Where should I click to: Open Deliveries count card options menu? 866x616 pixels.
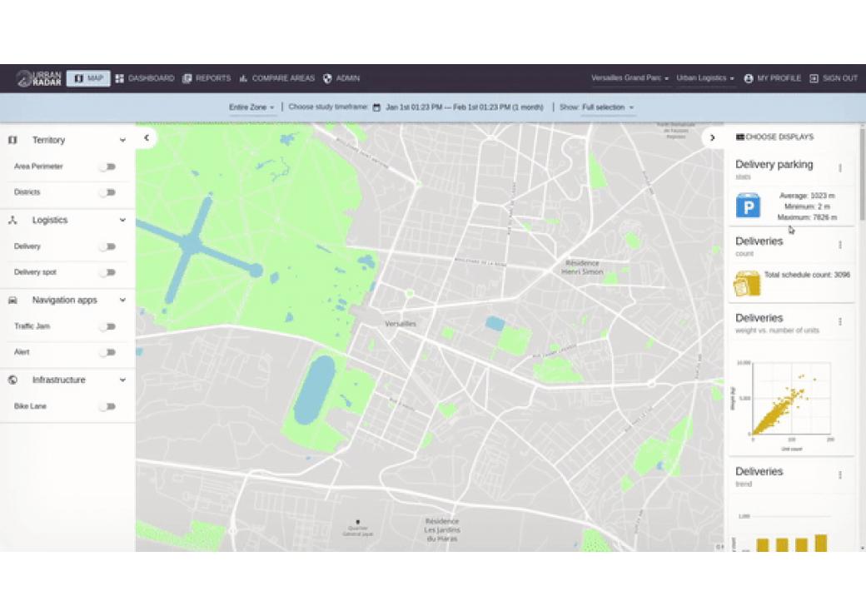[840, 245]
